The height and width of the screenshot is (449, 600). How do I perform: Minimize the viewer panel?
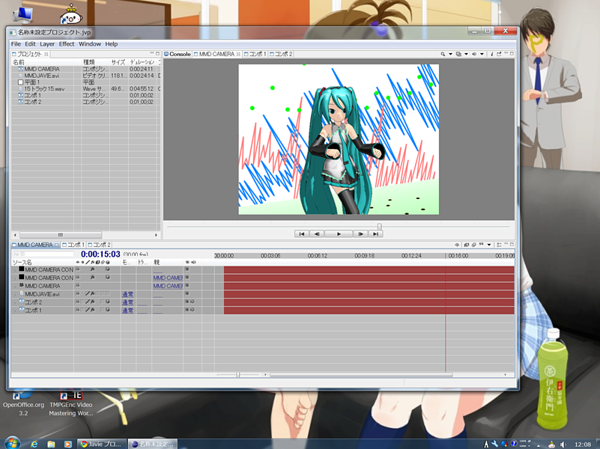pos(506,54)
